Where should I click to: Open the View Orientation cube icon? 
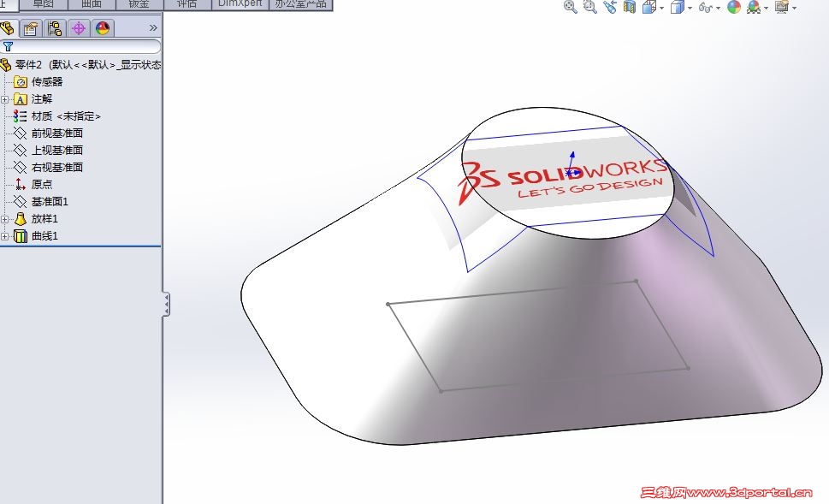648,7
